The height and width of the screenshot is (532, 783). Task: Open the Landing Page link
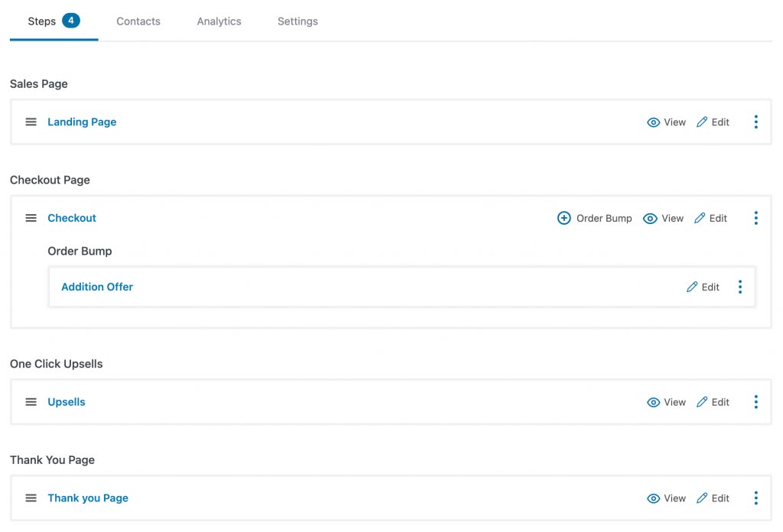tap(82, 122)
